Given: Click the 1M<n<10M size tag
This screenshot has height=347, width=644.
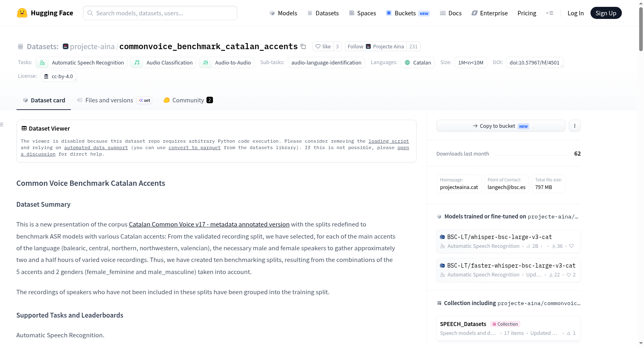Looking at the screenshot, I should pos(471,62).
